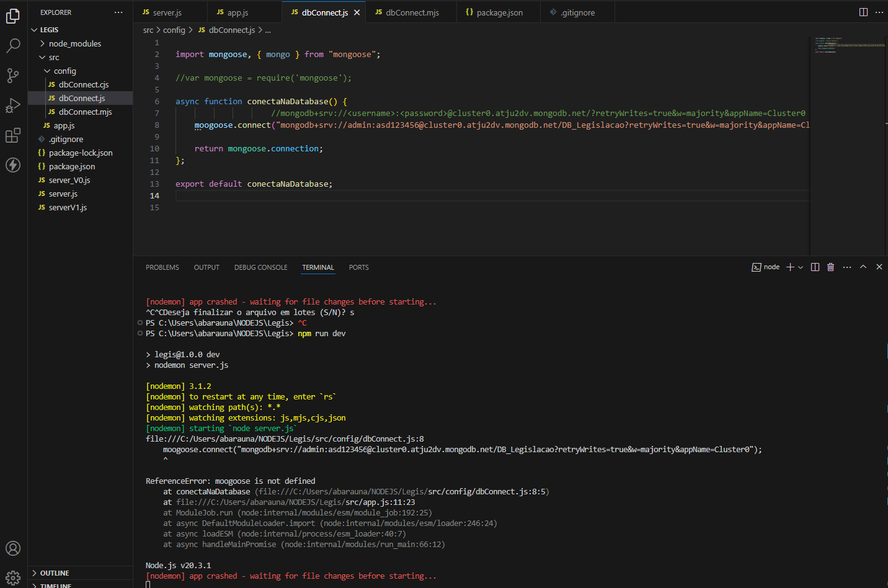Screen dimensions: 888x588
Task: Click the breadcrumb ellipsis symbol segment
Action: (268, 30)
